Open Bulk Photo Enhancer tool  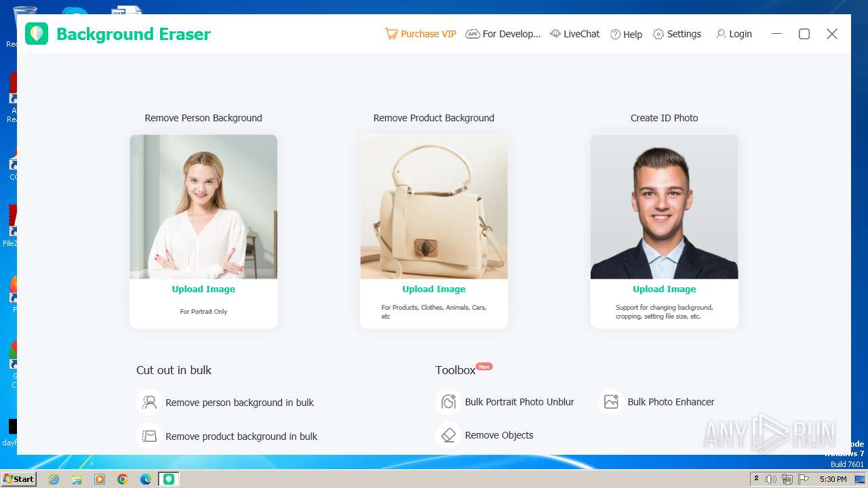point(657,402)
